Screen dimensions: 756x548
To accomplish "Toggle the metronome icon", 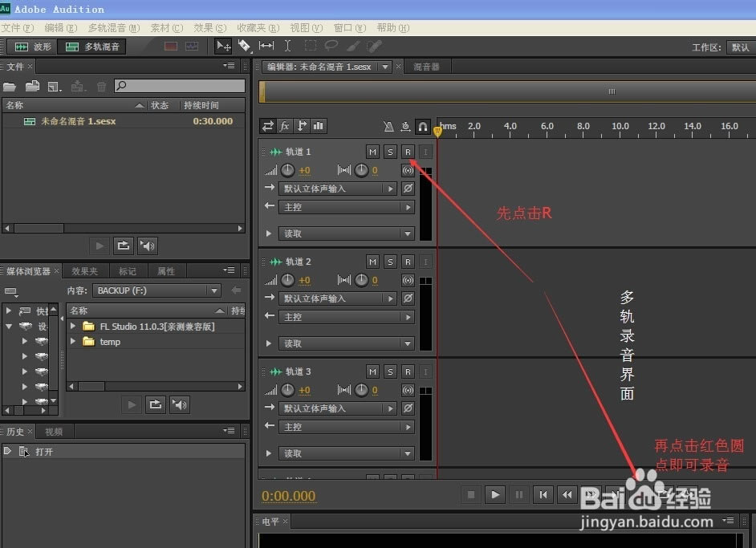I will 389,127.
